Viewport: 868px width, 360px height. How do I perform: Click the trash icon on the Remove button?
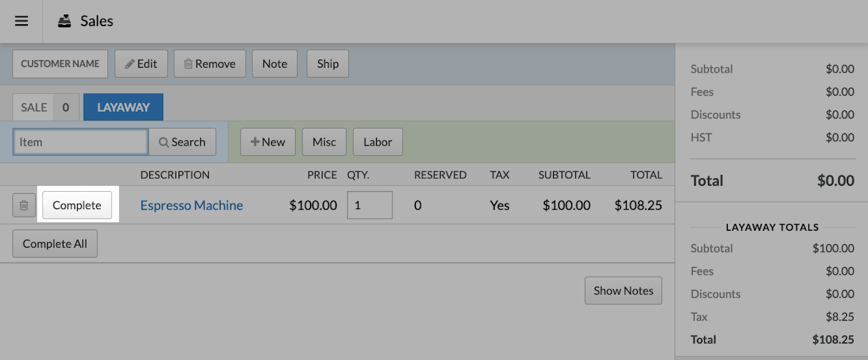click(x=190, y=63)
